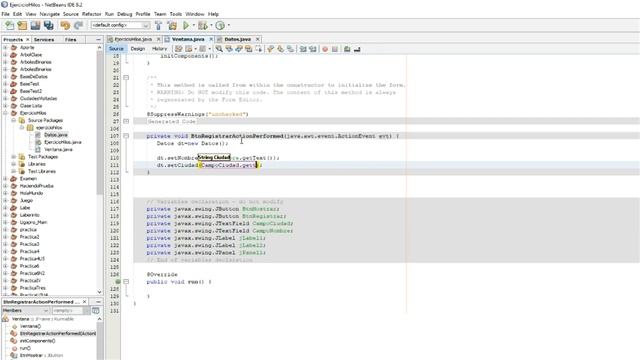
Task: Click the Save All toolbar icon
Action: pos(49,25)
